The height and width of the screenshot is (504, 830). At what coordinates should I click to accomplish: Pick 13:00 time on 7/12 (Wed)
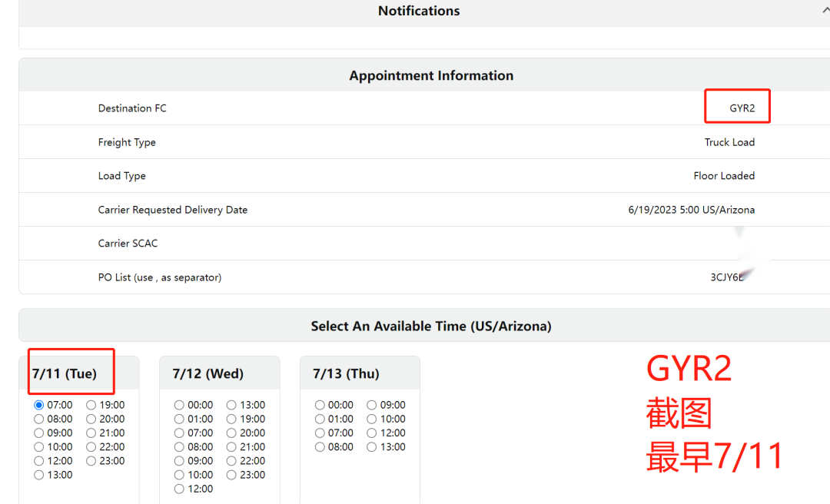point(231,405)
